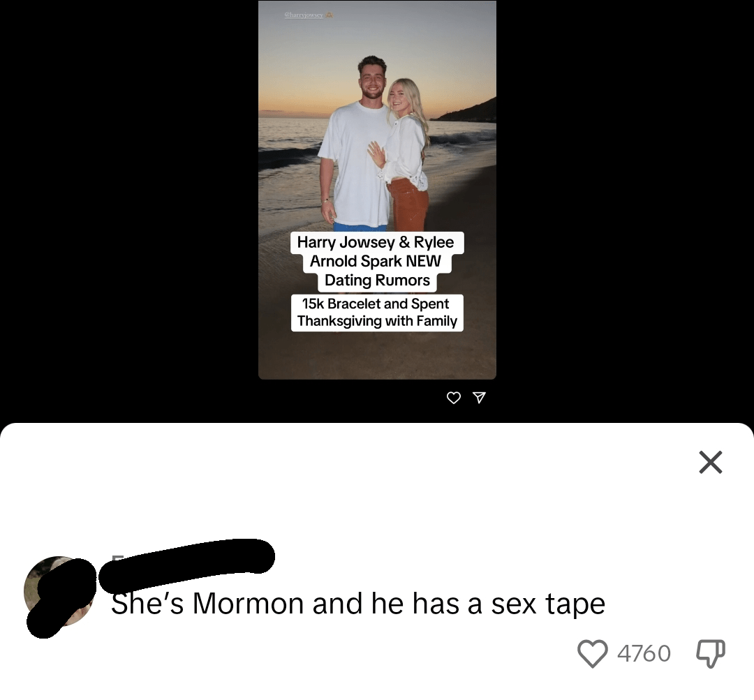Viewport: 754px width, 700px height.
Task: Share the story with the paper plane icon
Action: click(479, 397)
